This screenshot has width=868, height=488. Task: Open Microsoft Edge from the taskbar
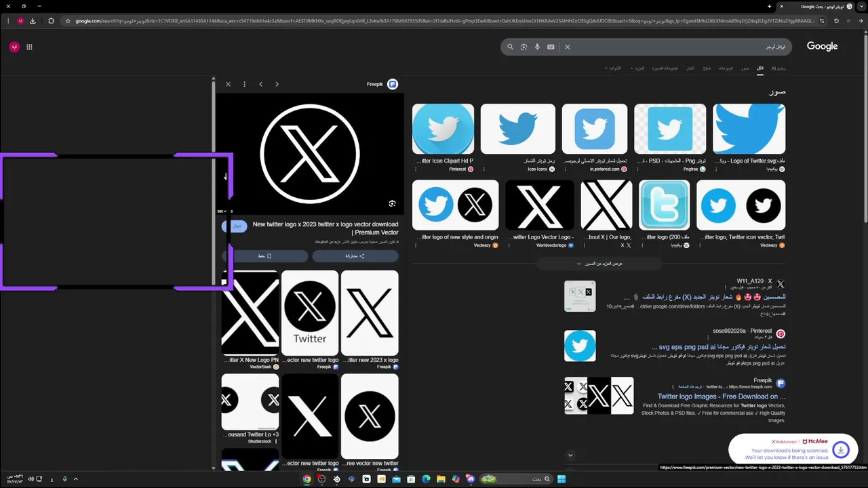pyautogui.click(x=426, y=479)
